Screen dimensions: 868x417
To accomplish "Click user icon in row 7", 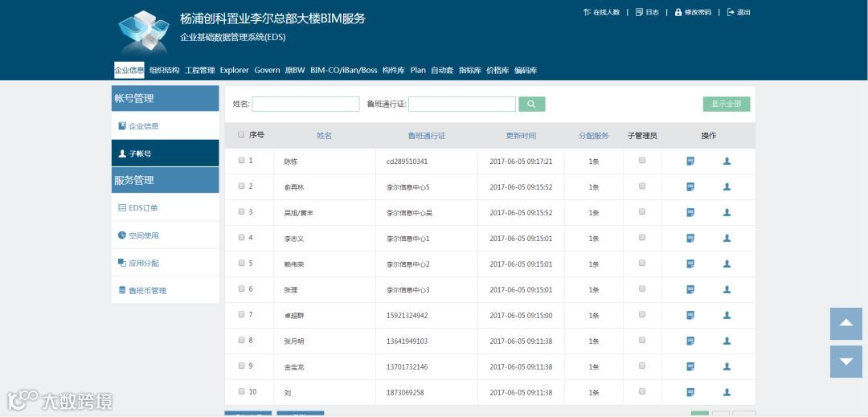I will click(727, 315).
